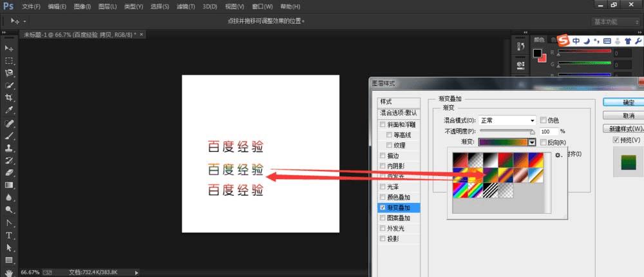Select the Horizontal Type tool

[x=9, y=236]
